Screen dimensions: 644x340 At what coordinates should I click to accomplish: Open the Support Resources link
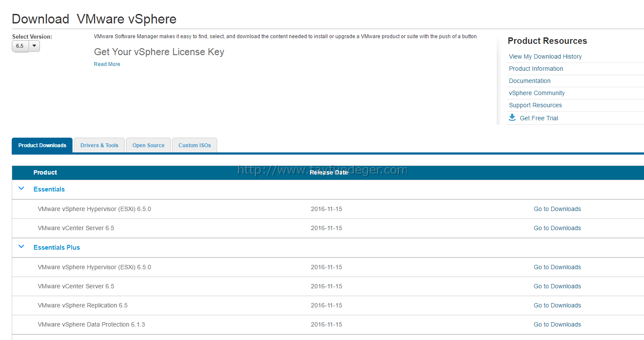point(535,105)
